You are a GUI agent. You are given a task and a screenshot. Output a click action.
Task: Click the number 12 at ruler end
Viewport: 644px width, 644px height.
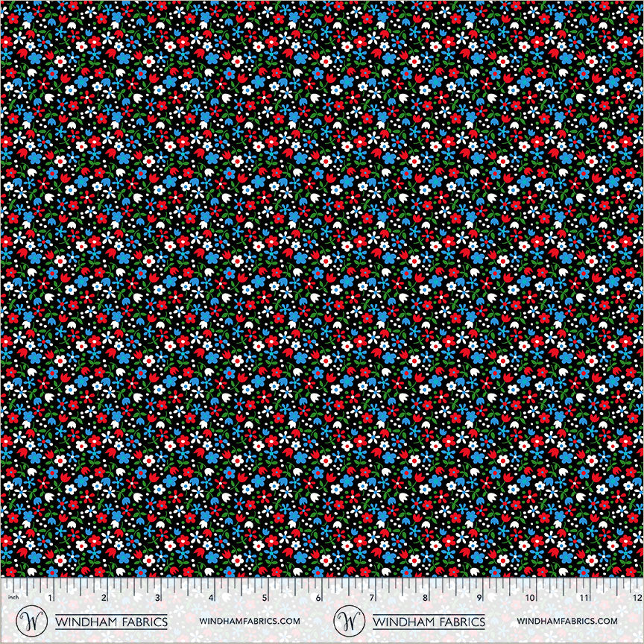[637, 598]
